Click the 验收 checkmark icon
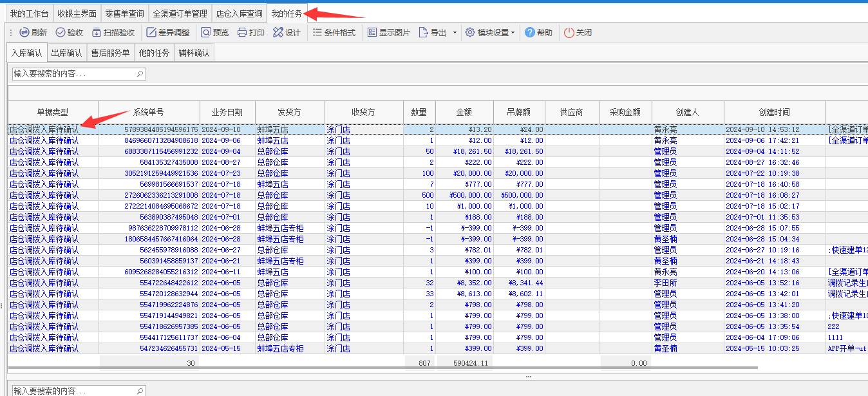868x396 pixels. pyautogui.click(x=61, y=33)
